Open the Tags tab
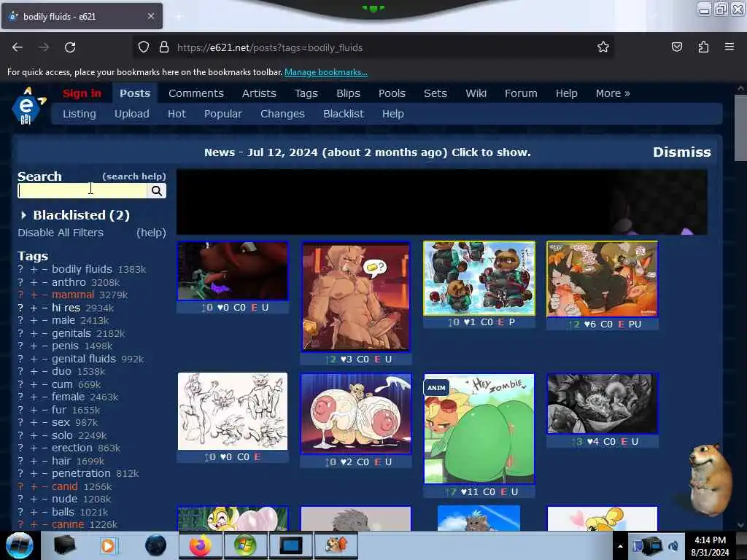The height and width of the screenshot is (560, 747). pos(306,93)
